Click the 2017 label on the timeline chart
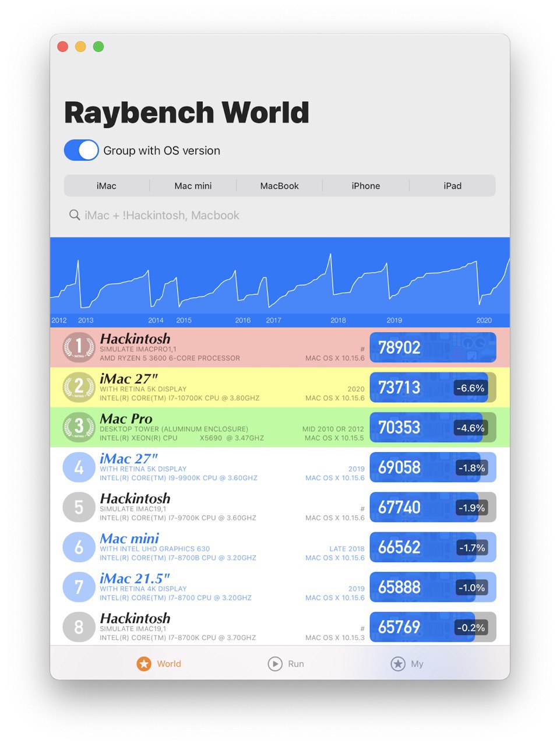 273,321
